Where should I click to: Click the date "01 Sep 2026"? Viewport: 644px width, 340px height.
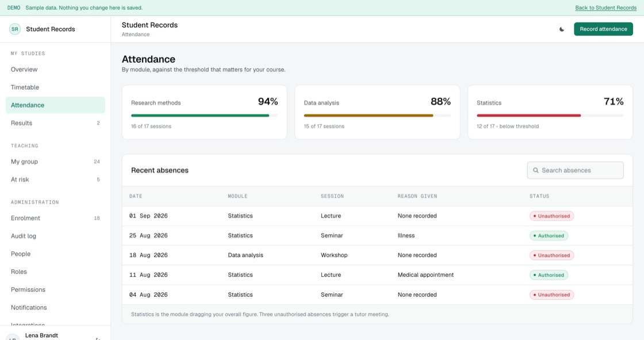click(148, 216)
